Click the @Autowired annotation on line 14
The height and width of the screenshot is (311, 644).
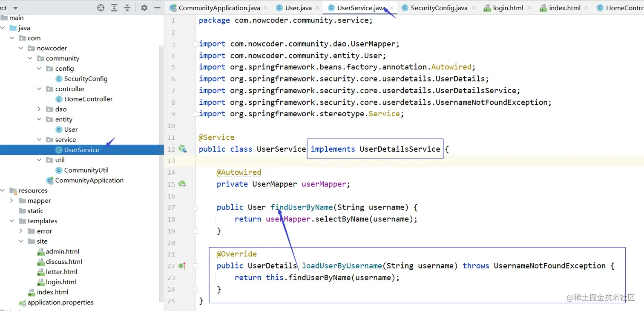point(239,173)
